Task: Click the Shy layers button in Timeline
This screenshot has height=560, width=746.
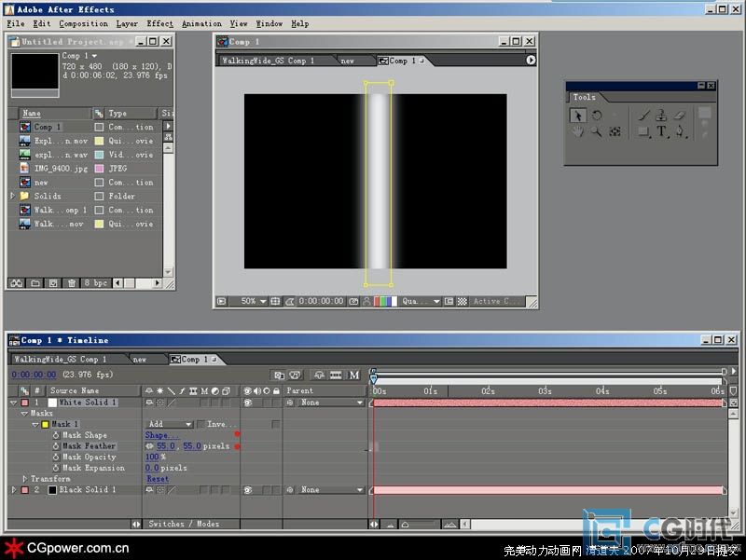Action: [319, 376]
